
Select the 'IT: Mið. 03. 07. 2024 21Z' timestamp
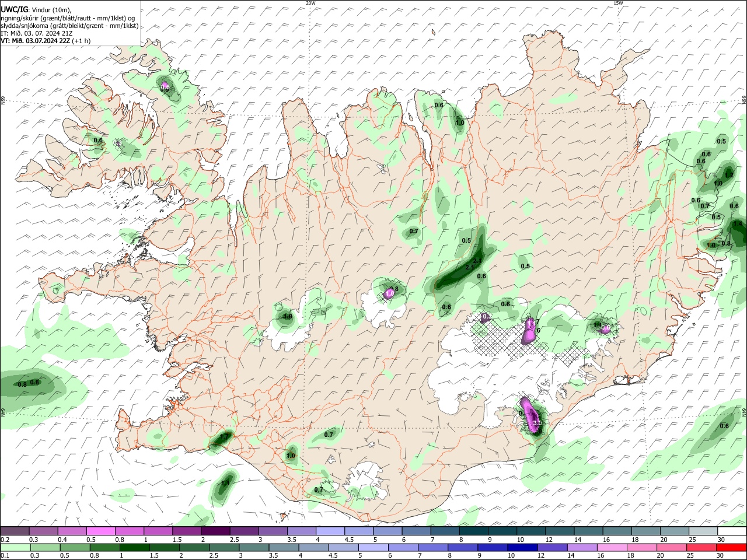point(37,33)
